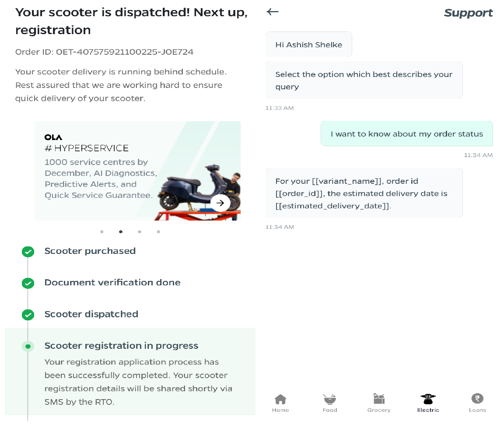Viewport: 504px width, 428px height.
Task: Click Document verification done checkmark
Action: [28, 283]
